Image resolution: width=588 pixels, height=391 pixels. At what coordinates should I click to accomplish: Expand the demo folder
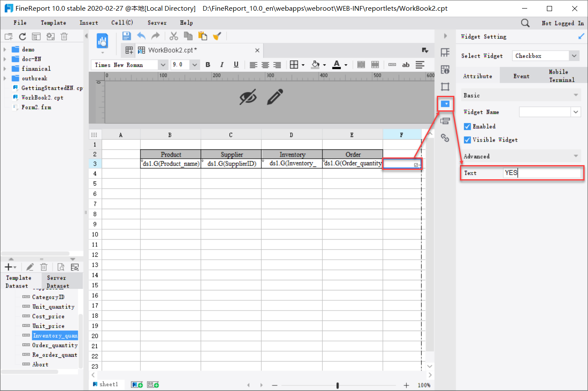5,49
